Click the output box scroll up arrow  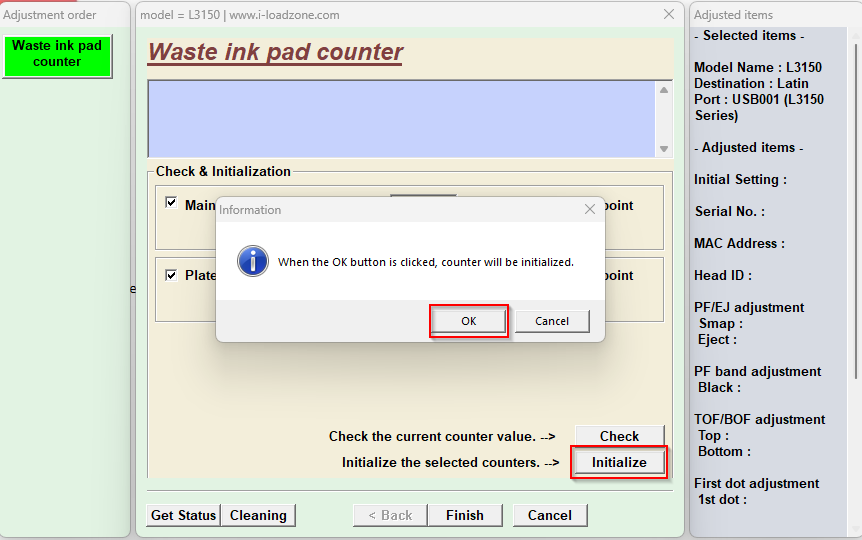(x=664, y=90)
